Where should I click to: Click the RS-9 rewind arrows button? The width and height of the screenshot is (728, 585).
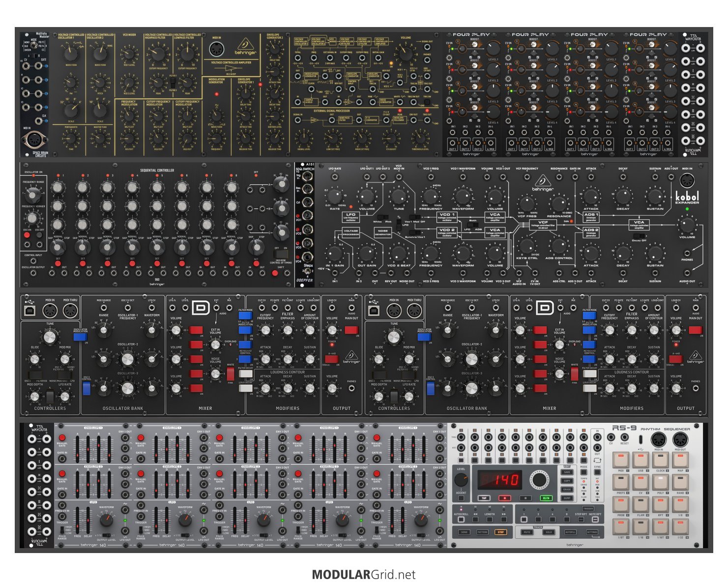pos(475,519)
